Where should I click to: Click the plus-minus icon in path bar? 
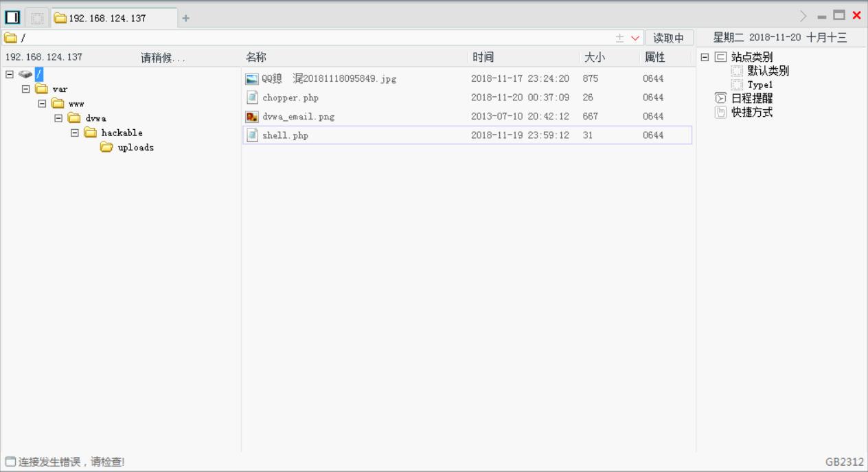pos(620,38)
